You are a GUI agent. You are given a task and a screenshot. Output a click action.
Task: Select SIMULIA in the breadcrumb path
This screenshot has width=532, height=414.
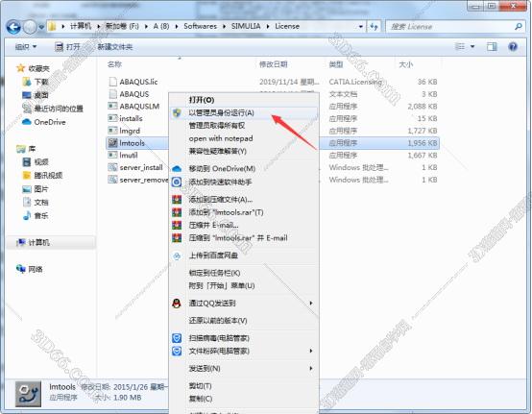coord(246,26)
